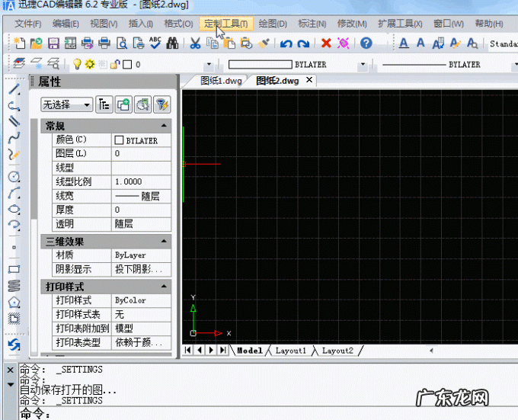Click the BYLAYER color swatch in properties
The width and height of the screenshot is (518, 420).
(x=119, y=140)
